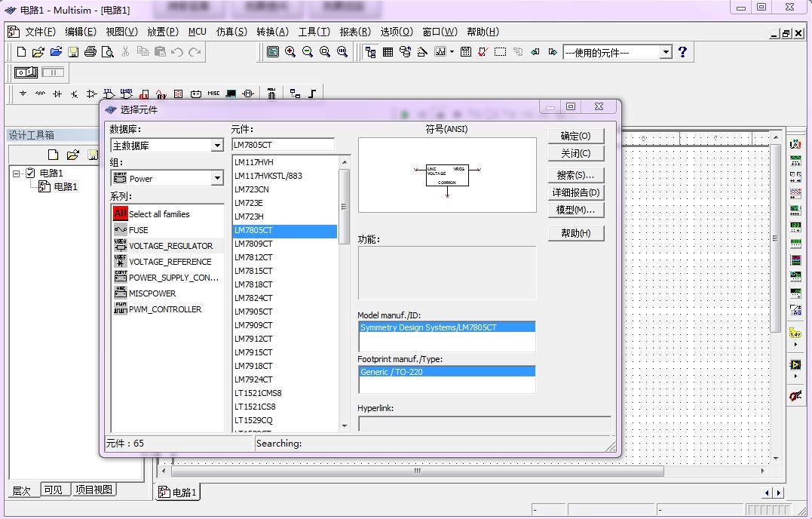Open the 组 Power group dropdown
This screenshot has width=812, height=519.
coord(217,179)
